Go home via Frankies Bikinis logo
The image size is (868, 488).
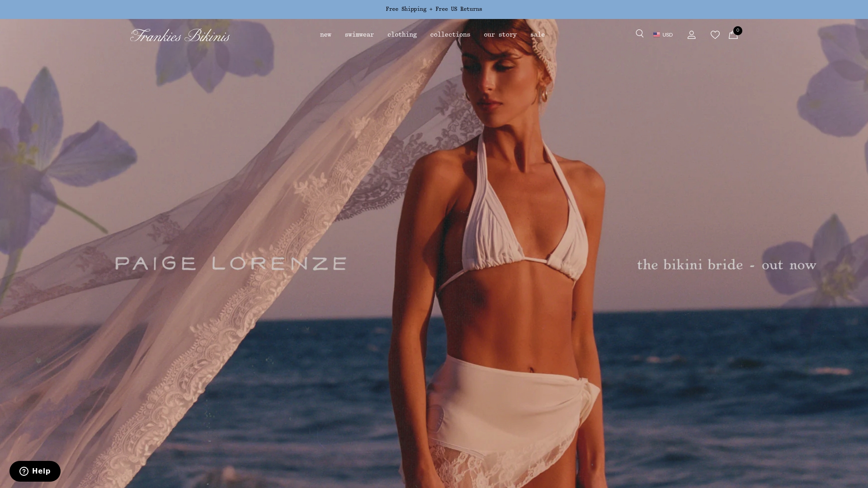coord(180,35)
